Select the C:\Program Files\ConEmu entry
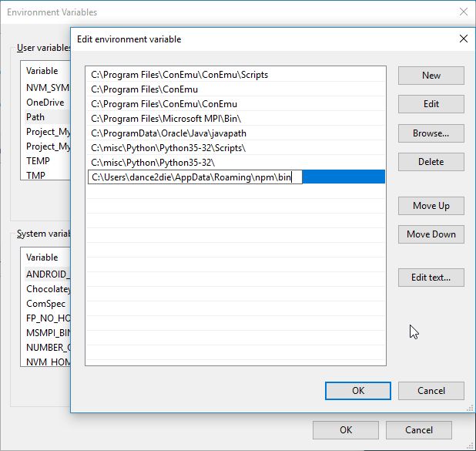The image size is (476, 451). [146, 89]
